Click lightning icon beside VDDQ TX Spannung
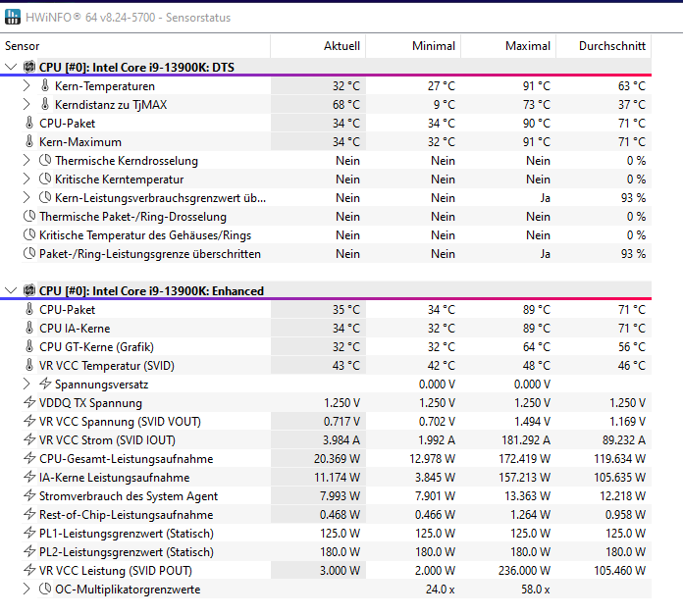Screen dimensions: 683x616 point(29,402)
